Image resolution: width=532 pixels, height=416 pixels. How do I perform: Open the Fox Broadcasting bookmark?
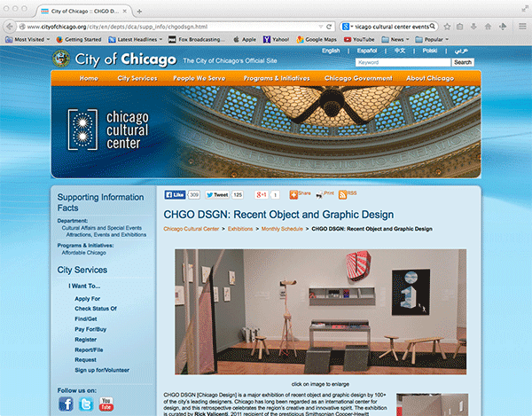pyautogui.click(x=197, y=39)
